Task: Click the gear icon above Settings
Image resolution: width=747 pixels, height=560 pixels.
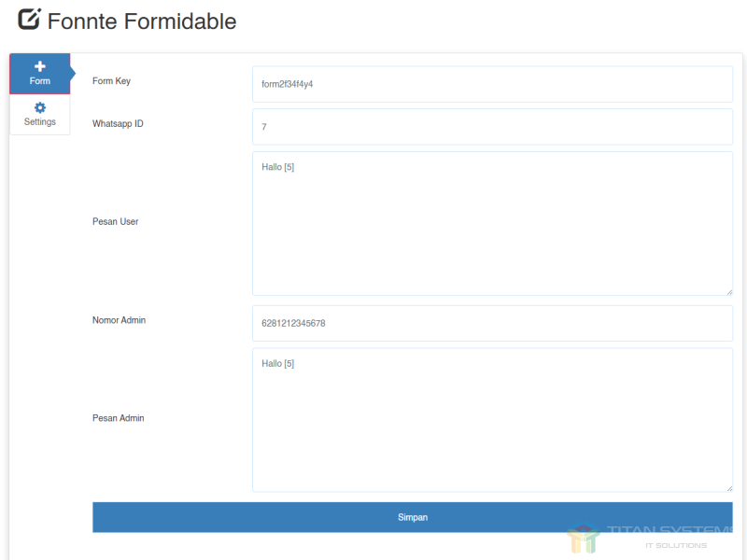Action: (x=39, y=107)
